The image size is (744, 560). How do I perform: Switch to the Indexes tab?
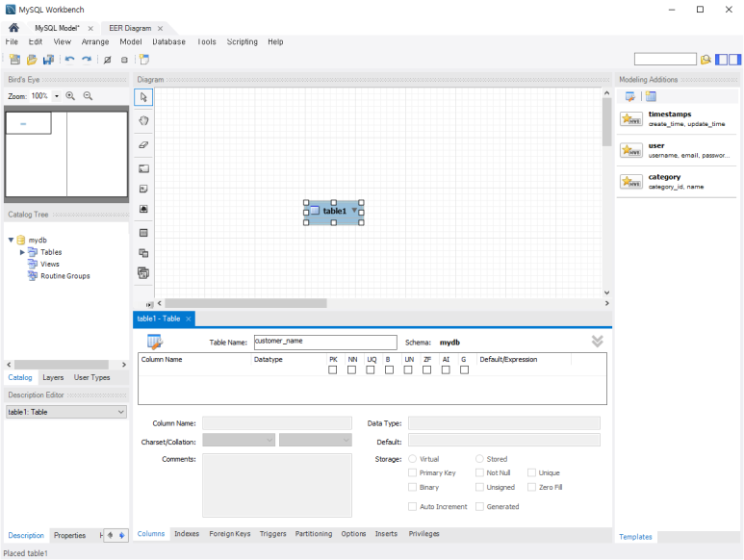point(187,534)
